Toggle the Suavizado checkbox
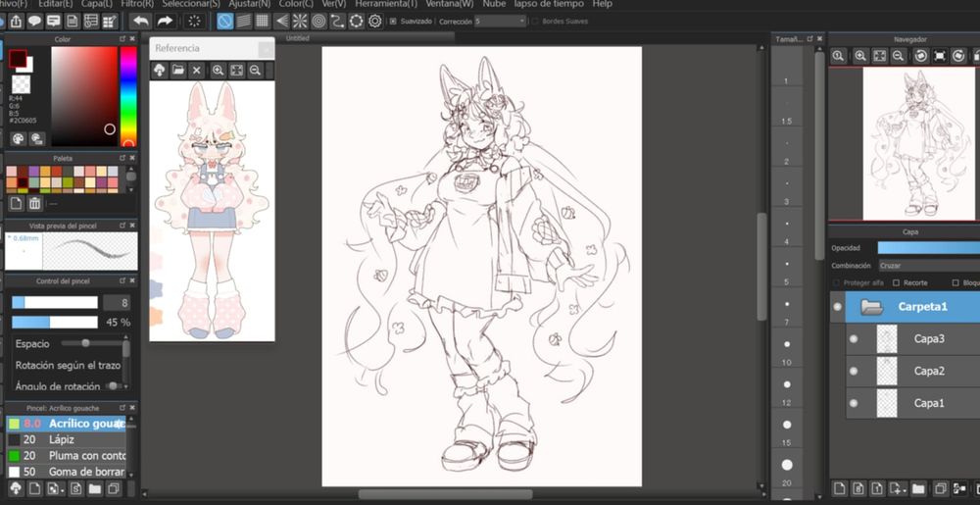 click(x=393, y=22)
